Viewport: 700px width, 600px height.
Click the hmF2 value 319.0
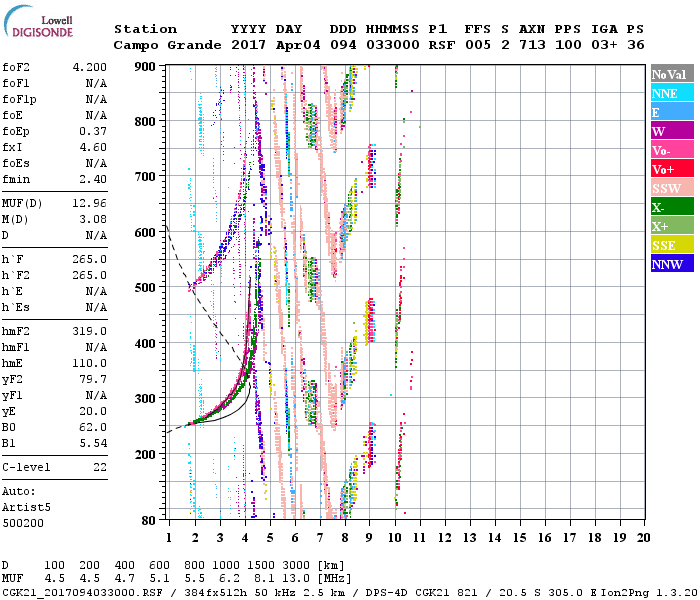(90, 331)
